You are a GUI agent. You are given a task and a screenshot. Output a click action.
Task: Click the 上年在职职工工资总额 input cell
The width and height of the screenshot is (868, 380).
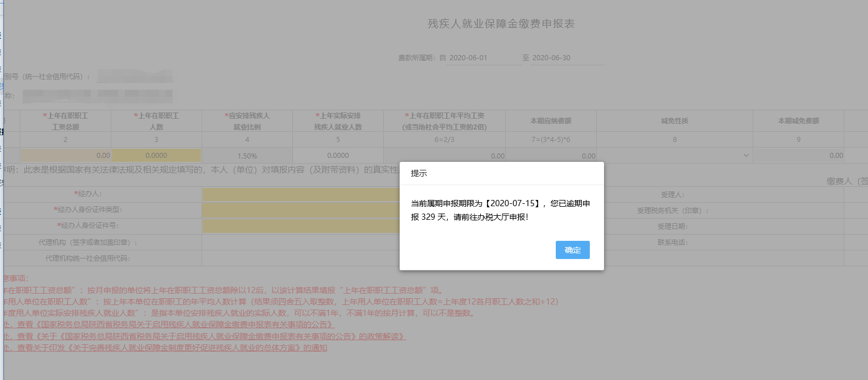(66, 156)
